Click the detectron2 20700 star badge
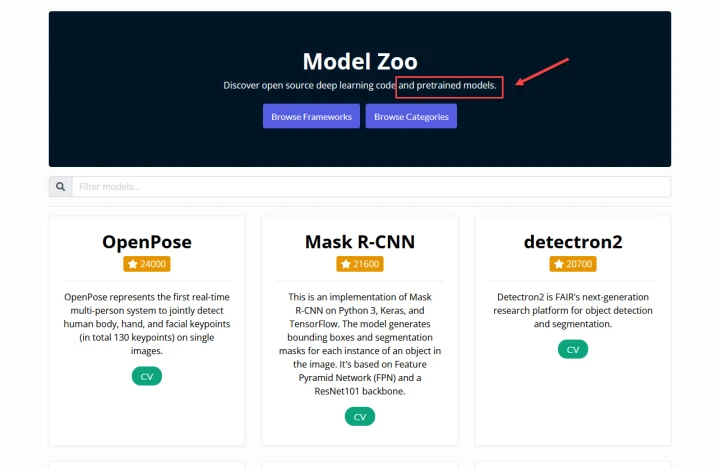Image resolution: width=720 pixels, height=469 pixels. click(x=573, y=264)
